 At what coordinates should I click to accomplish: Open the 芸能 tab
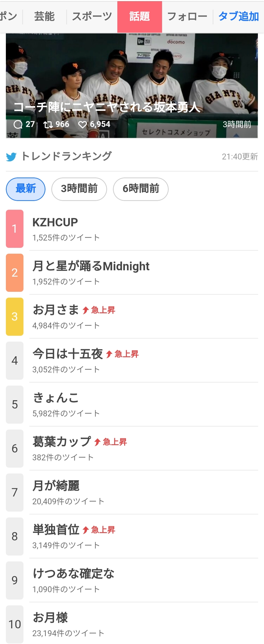(44, 17)
